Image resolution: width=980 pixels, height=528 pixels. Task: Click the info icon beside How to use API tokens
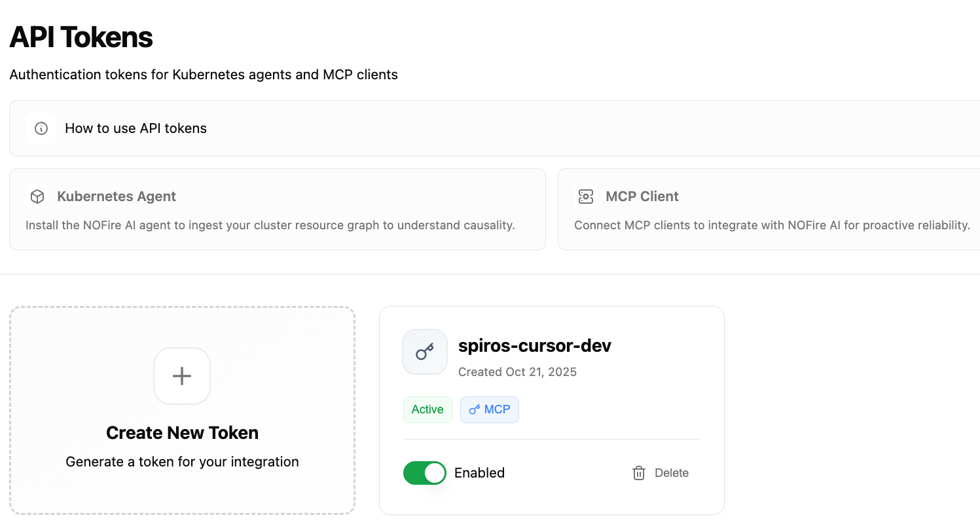pos(41,128)
